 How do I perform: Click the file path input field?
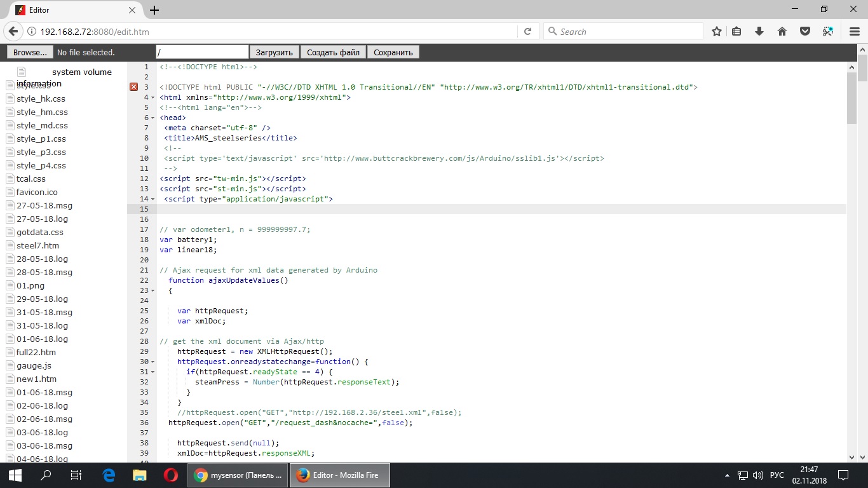click(201, 51)
